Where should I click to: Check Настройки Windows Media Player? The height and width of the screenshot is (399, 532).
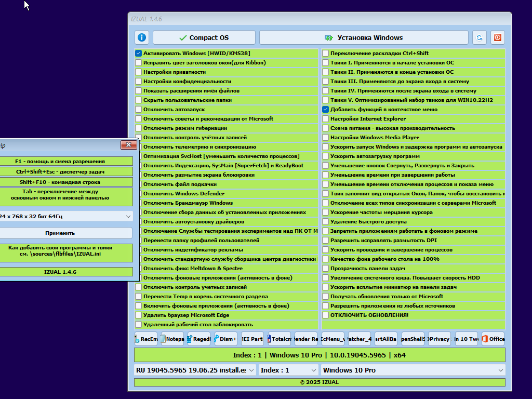pyautogui.click(x=325, y=137)
